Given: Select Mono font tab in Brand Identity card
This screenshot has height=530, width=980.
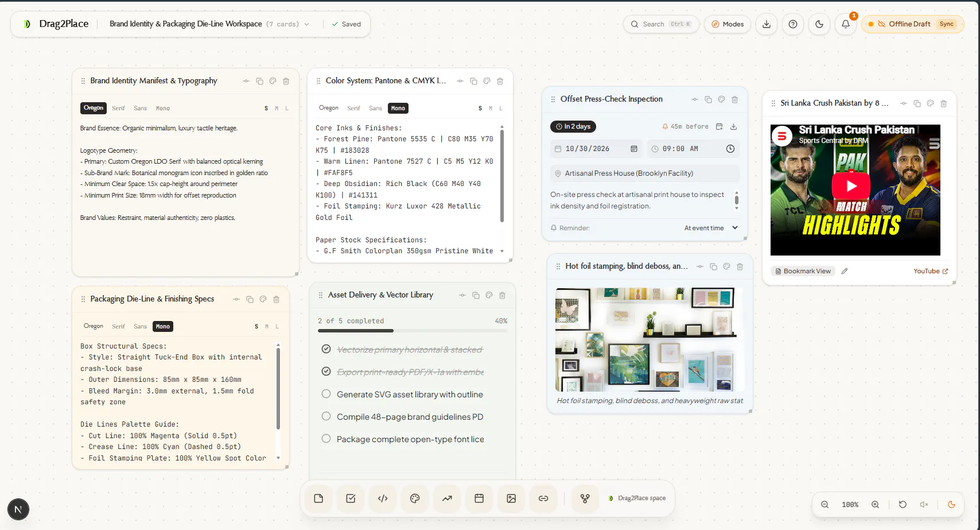Looking at the screenshot, I should pyautogui.click(x=163, y=108).
